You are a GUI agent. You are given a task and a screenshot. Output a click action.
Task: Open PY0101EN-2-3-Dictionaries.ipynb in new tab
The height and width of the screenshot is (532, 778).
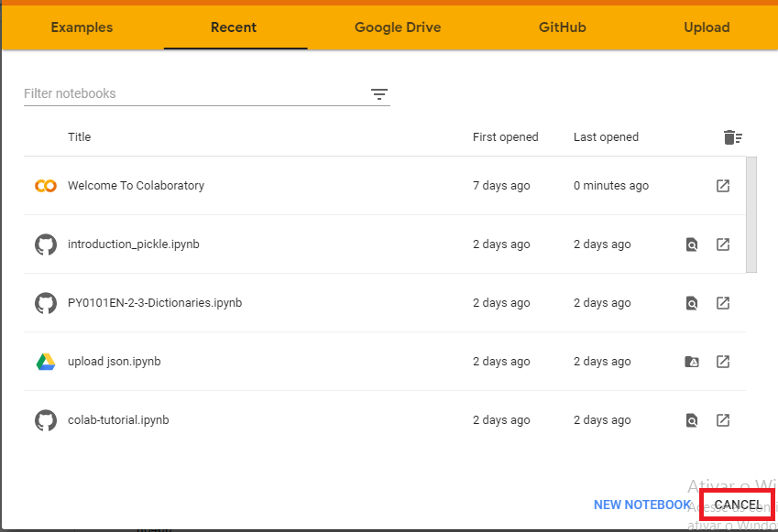click(723, 303)
